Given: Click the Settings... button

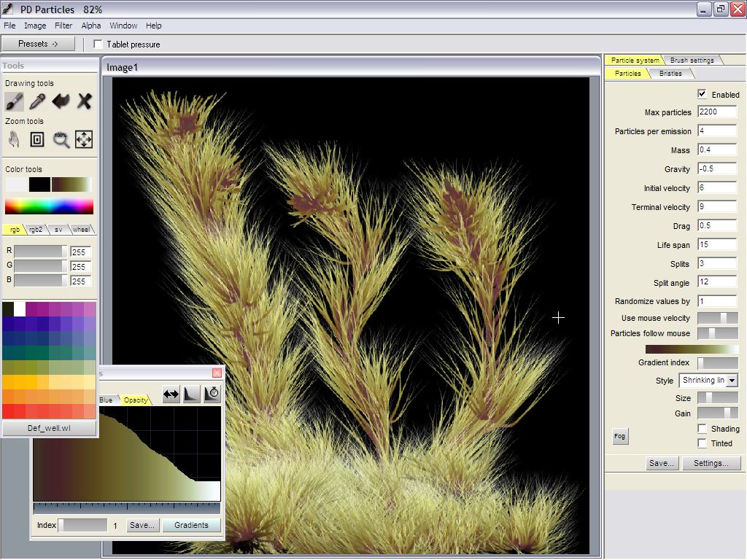Looking at the screenshot, I should click(x=711, y=463).
